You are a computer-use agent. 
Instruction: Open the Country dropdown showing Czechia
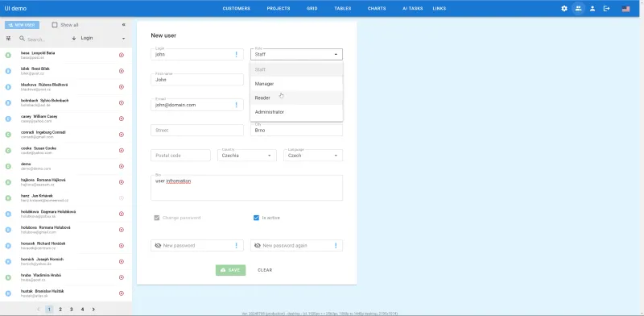(247, 156)
